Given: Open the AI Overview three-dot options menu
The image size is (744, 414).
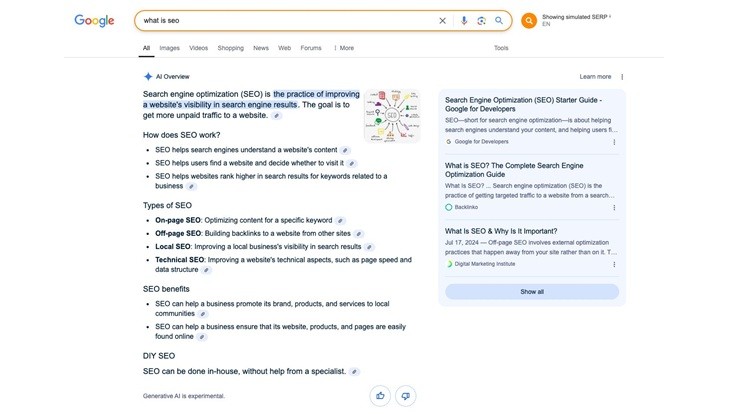Looking at the screenshot, I should [x=622, y=77].
